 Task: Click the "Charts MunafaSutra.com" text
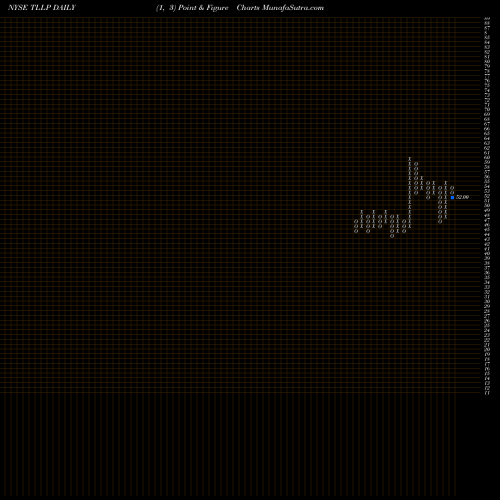pyautogui.click(x=280, y=8)
